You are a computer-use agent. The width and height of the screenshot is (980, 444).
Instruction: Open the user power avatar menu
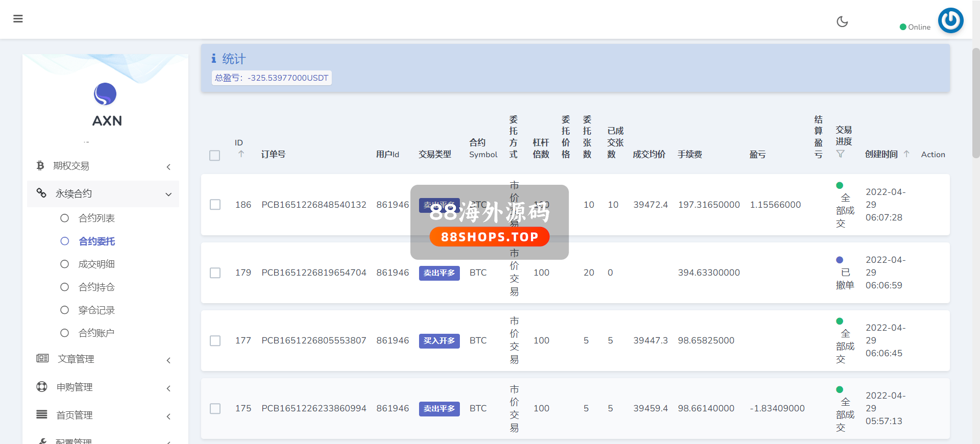coord(950,20)
